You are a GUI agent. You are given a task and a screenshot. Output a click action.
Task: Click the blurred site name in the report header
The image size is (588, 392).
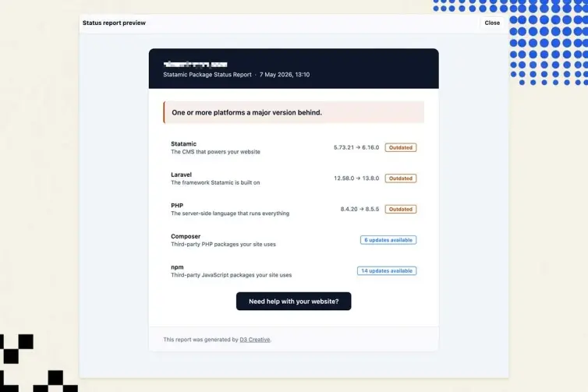(196, 65)
